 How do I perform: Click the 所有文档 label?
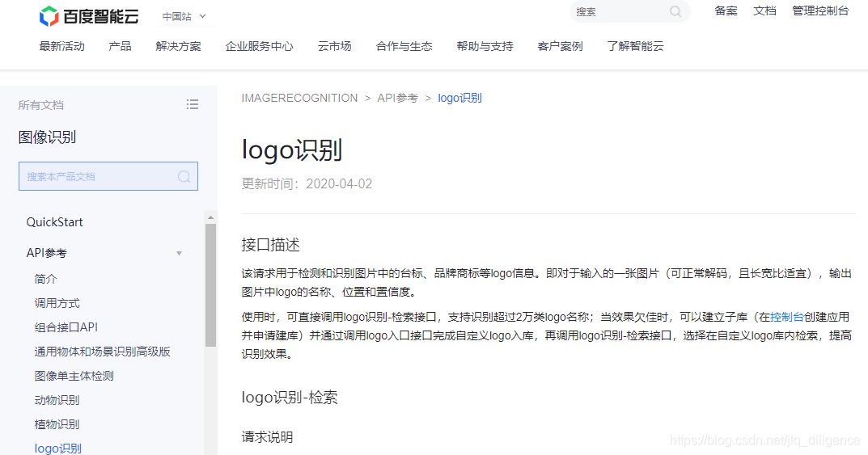41,105
